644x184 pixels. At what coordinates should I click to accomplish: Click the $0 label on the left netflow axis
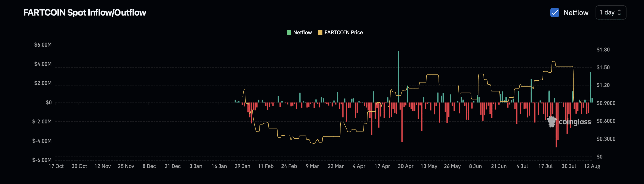49,103
